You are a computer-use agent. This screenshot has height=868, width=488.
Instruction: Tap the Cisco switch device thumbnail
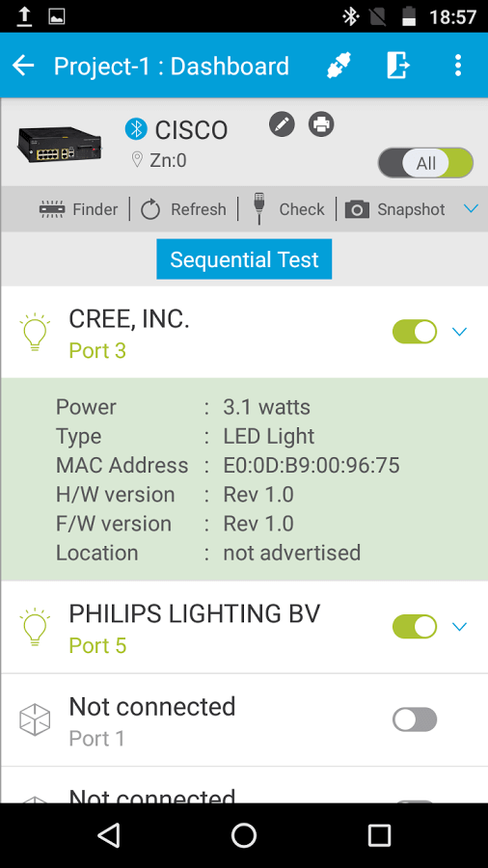61,144
